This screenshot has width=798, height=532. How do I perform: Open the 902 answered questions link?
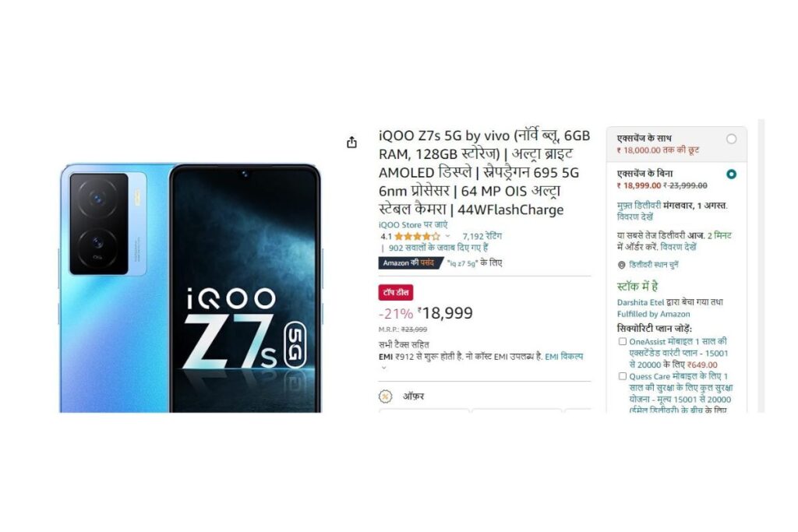[x=438, y=248]
